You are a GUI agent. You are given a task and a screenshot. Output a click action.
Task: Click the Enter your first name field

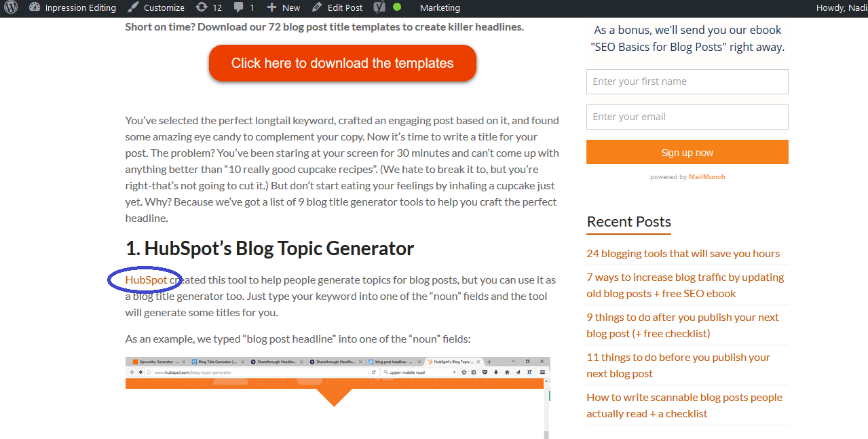[x=687, y=81]
